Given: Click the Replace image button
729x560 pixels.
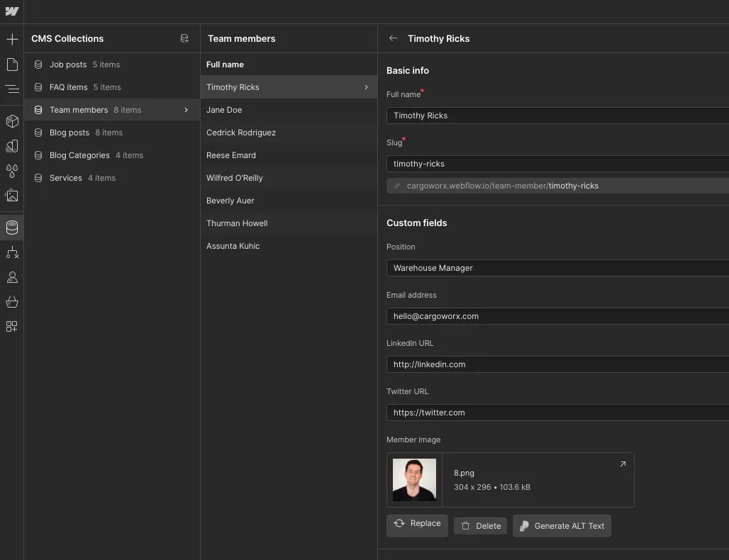Looking at the screenshot, I should coord(417,525).
